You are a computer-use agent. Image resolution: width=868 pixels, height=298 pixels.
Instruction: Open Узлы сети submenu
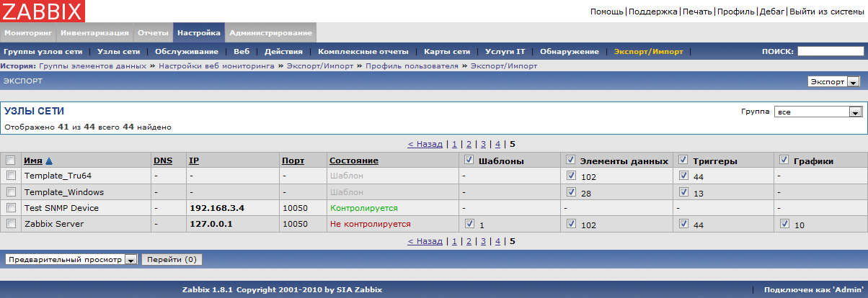(x=118, y=52)
